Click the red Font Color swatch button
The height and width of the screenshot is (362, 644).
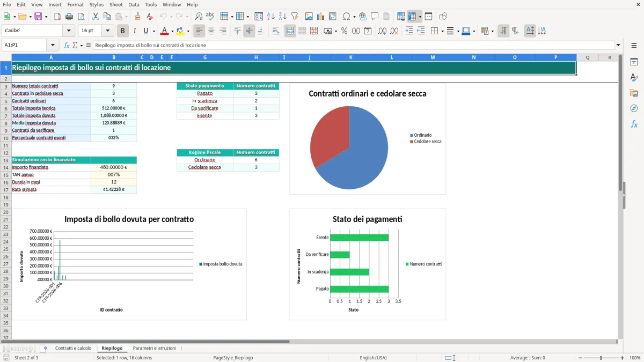click(165, 31)
